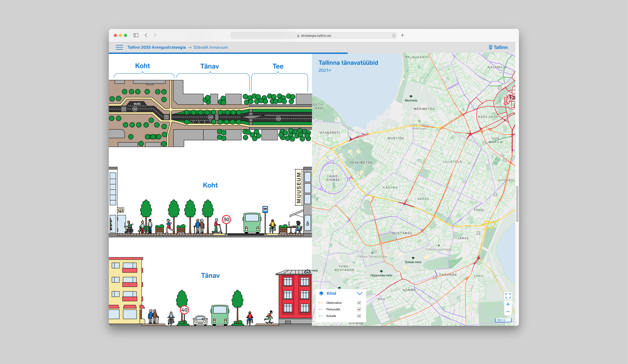Go forward with browser forward arrow
The width and height of the screenshot is (628, 364).
155,35
